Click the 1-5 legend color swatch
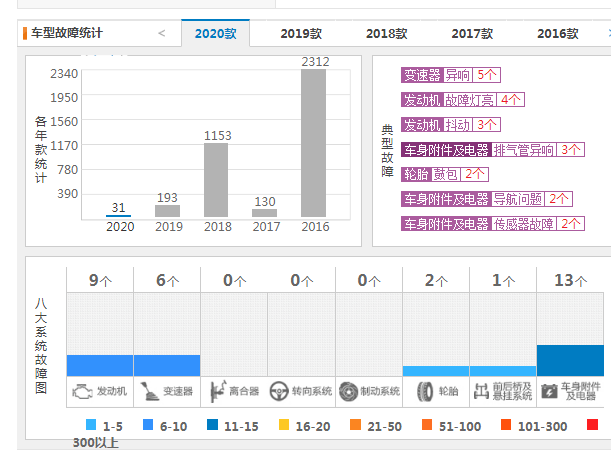 (x=92, y=425)
